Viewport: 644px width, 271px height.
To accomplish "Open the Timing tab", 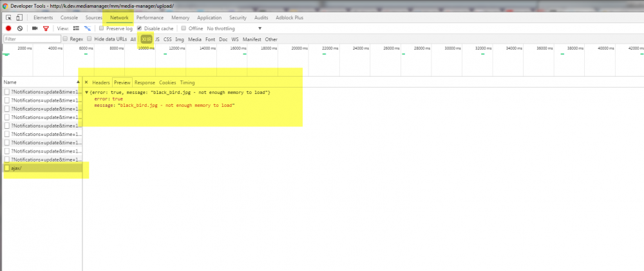I will tap(187, 82).
